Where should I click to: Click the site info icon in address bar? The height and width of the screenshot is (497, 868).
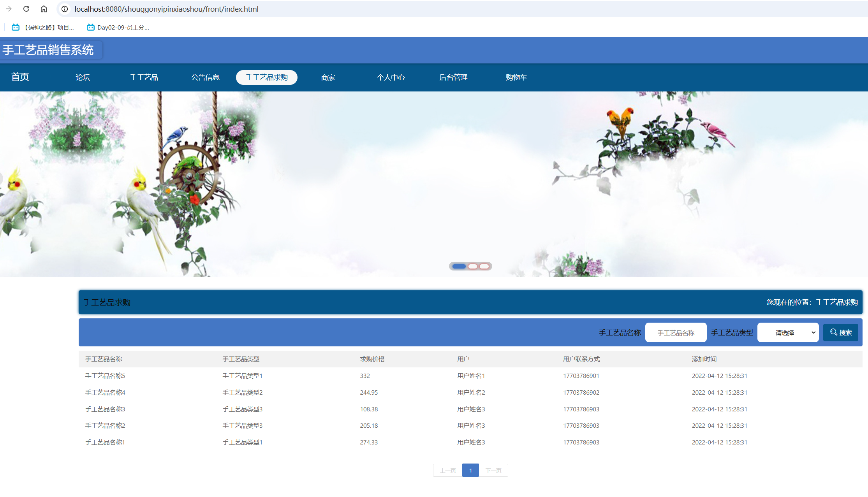point(65,9)
